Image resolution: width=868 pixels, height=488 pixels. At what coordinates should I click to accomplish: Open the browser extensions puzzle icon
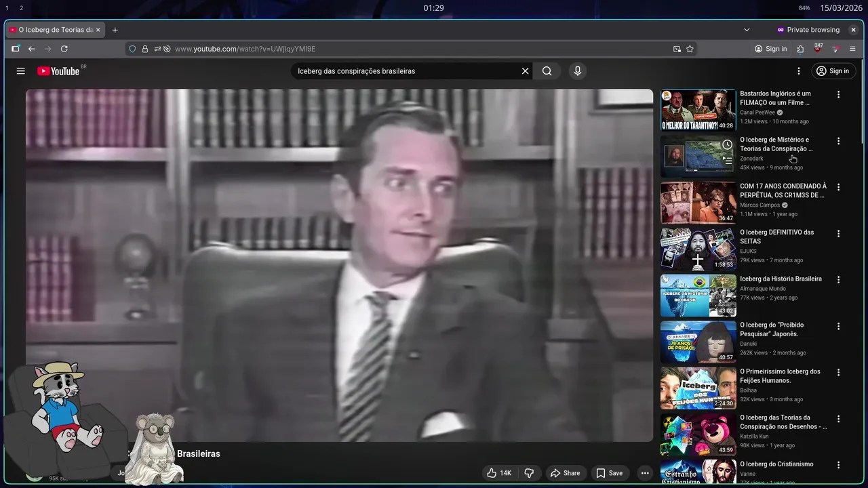801,49
